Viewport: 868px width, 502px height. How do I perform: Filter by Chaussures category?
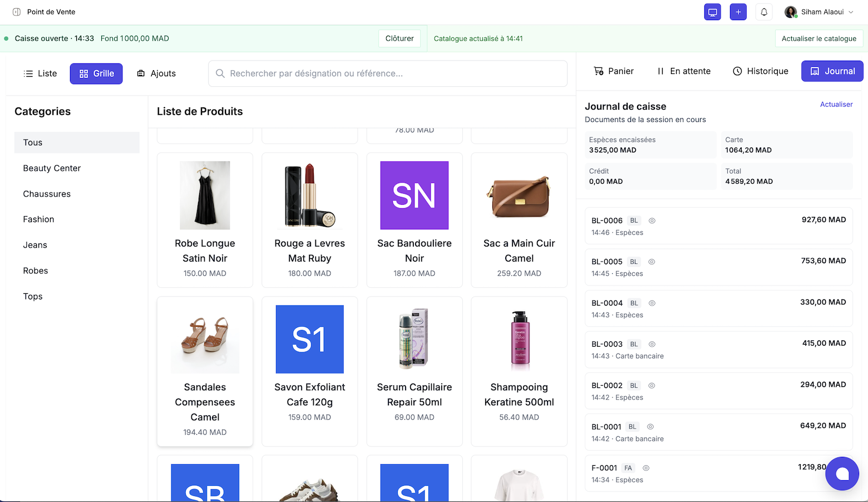[77, 194]
